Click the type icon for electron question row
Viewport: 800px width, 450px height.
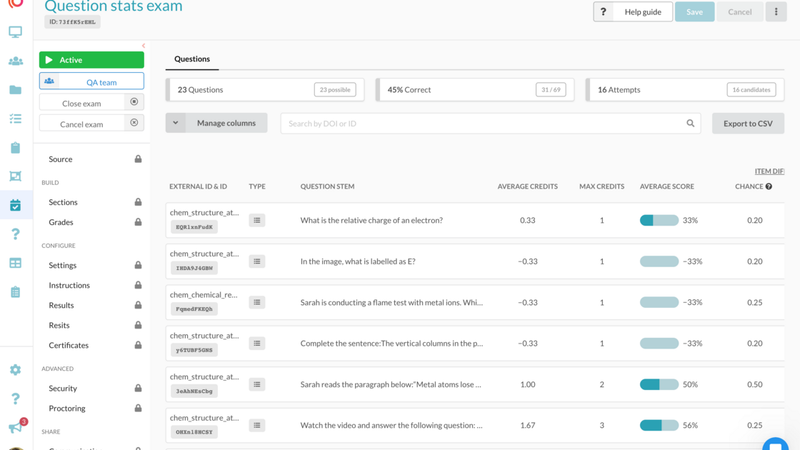pyautogui.click(x=257, y=220)
